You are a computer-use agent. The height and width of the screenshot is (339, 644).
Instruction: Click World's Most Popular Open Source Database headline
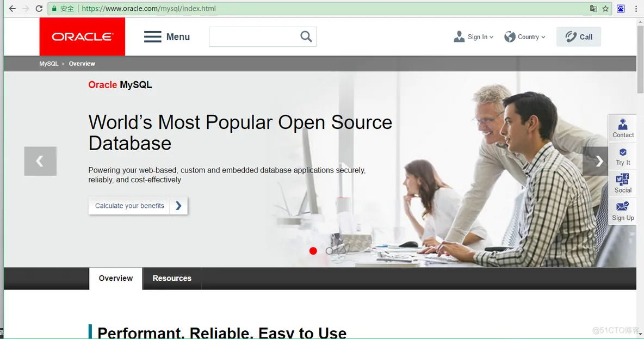click(x=240, y=133)
